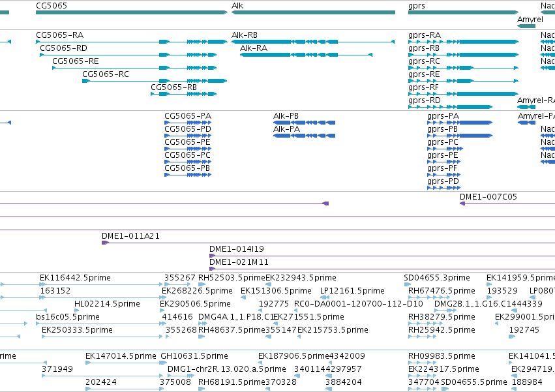The image size is (555, 392).
Task: Choose the gprs-PC protein feature
Action: [x=445, y=149]
